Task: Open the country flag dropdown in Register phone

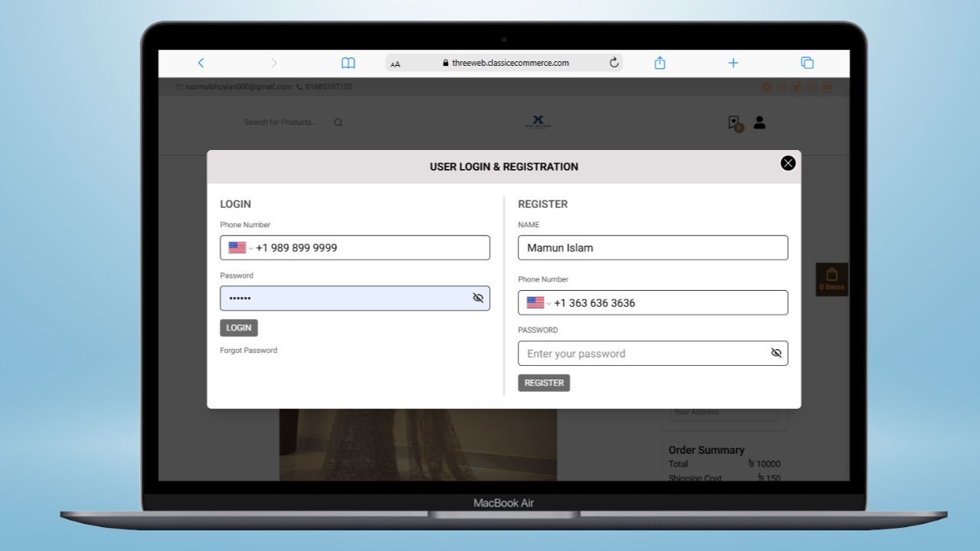Action: 538,303
